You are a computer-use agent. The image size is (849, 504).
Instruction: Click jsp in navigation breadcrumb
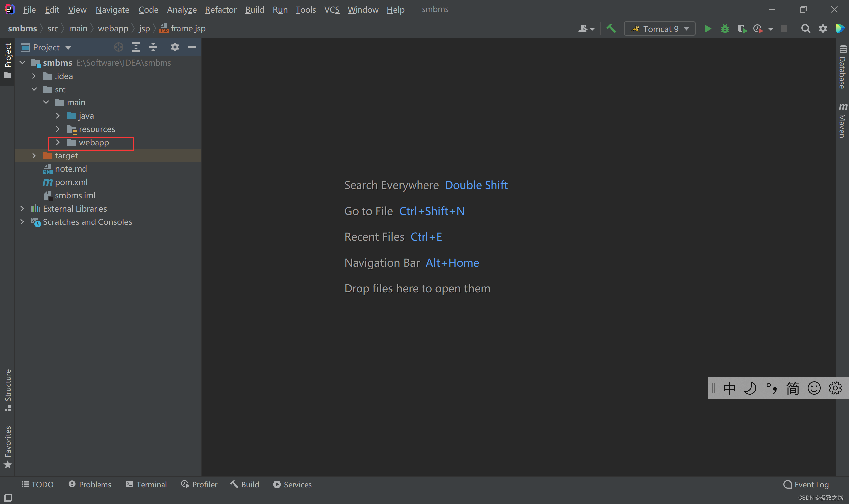click(x=144, y=28)
